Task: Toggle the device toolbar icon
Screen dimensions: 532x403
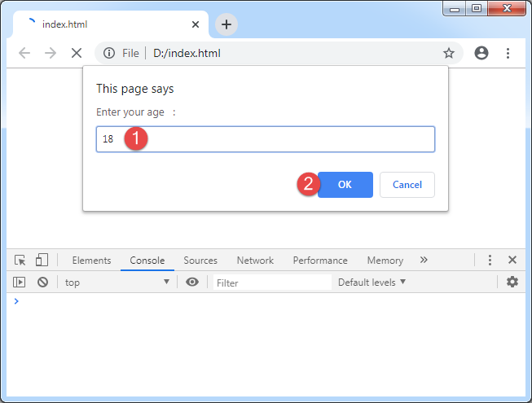Action: [x=42, y=261]
